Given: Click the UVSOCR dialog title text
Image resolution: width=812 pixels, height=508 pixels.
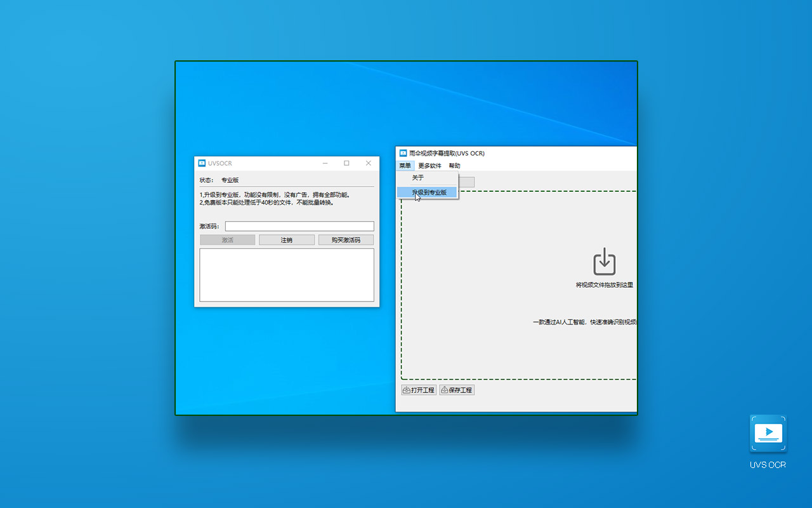Looking at the screenshot, I should point(220,164).
